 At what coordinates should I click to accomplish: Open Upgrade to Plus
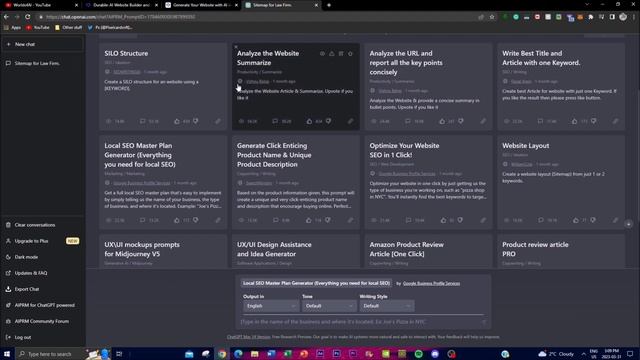[42, 241]
